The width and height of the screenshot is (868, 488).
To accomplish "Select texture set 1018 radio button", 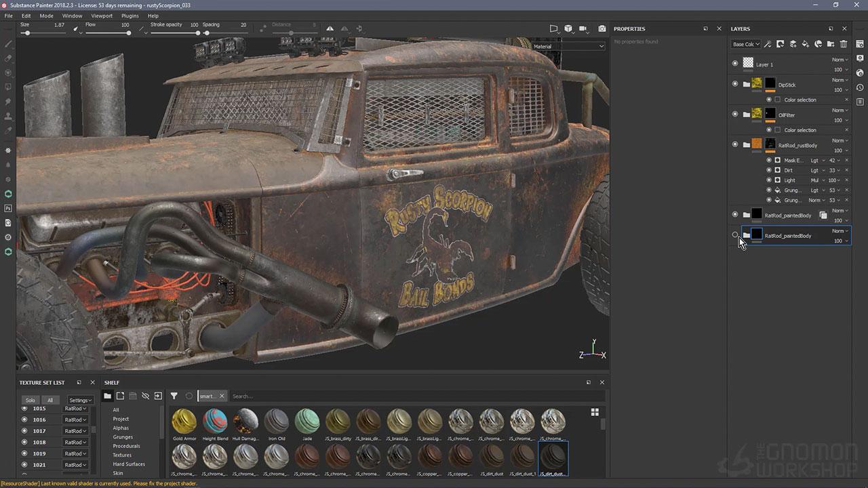I will coord(24,442).
